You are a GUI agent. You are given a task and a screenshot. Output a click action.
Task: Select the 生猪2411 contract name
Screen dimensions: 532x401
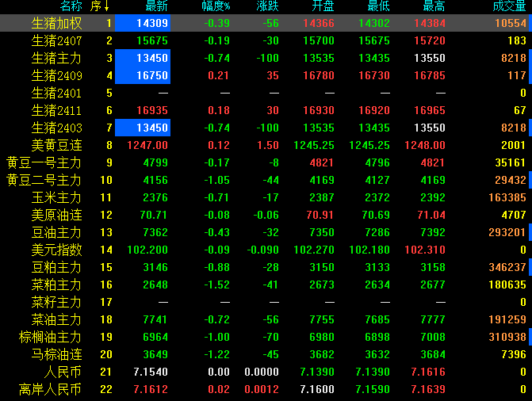(56, 111)
